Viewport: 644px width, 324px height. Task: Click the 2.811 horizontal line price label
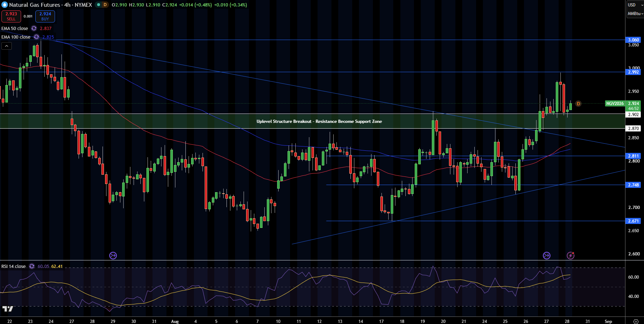[634, 156]
